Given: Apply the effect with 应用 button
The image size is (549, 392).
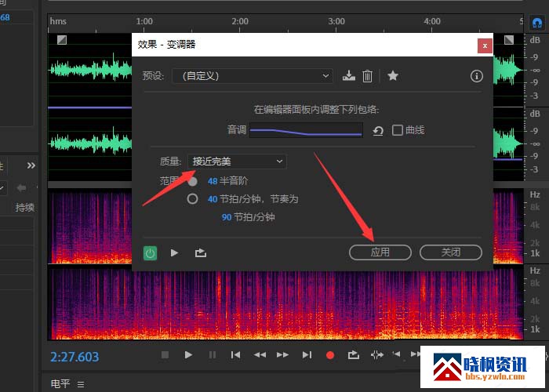Looking at the screenshot, I should (x=380, y=252).
